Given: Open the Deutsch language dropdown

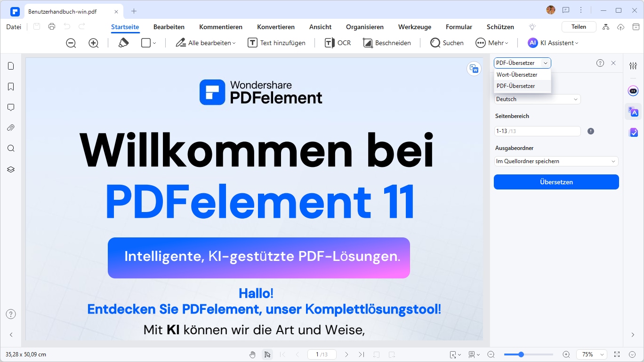Looking at the screenshot, I should (x=537, y=99).
